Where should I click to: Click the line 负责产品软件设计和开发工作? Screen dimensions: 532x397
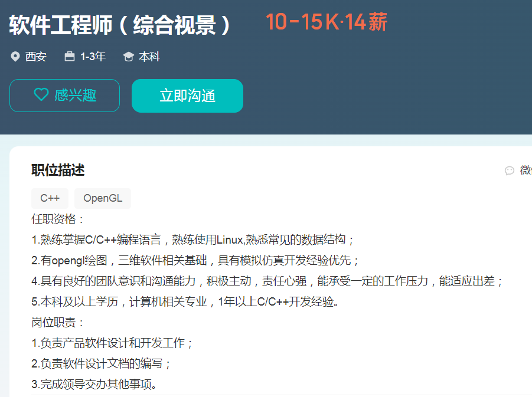click(x=112, y=343)
